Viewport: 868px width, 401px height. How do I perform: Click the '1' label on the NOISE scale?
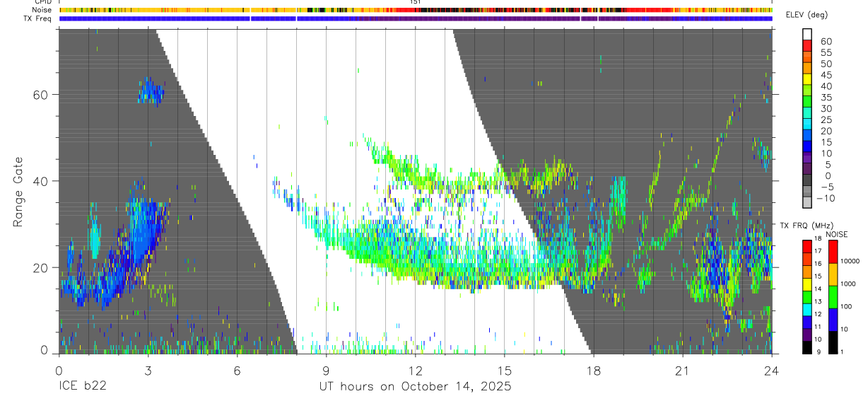click(x=841, y=351)
